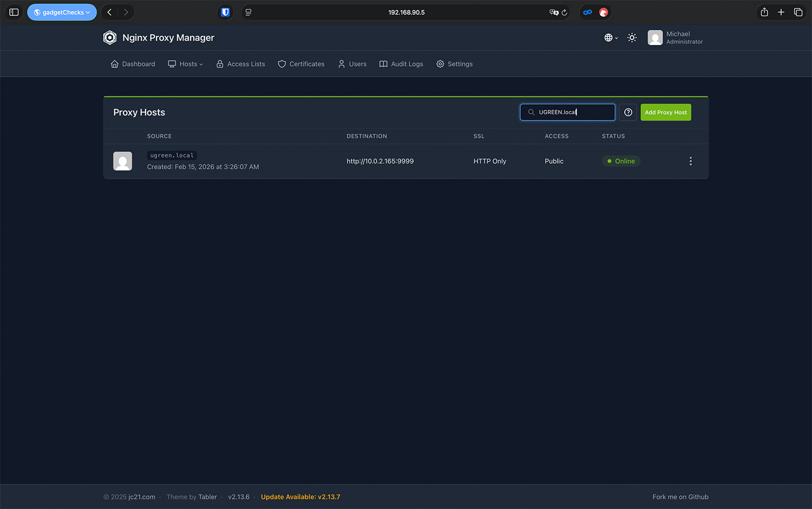Reload the page with the refresh icon
This screenshot has width=812, height=509.
tap(564, 12)
